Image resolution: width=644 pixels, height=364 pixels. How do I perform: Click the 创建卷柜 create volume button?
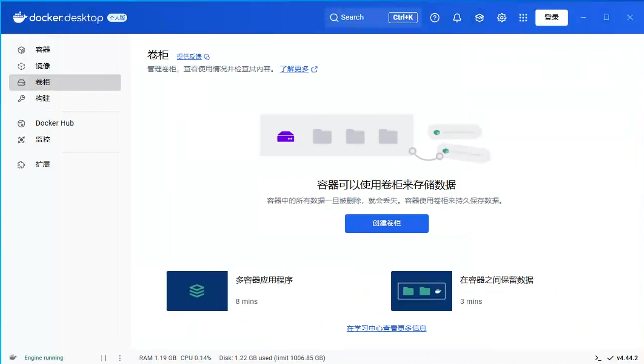pyautogui.click(x=387, y=223)
